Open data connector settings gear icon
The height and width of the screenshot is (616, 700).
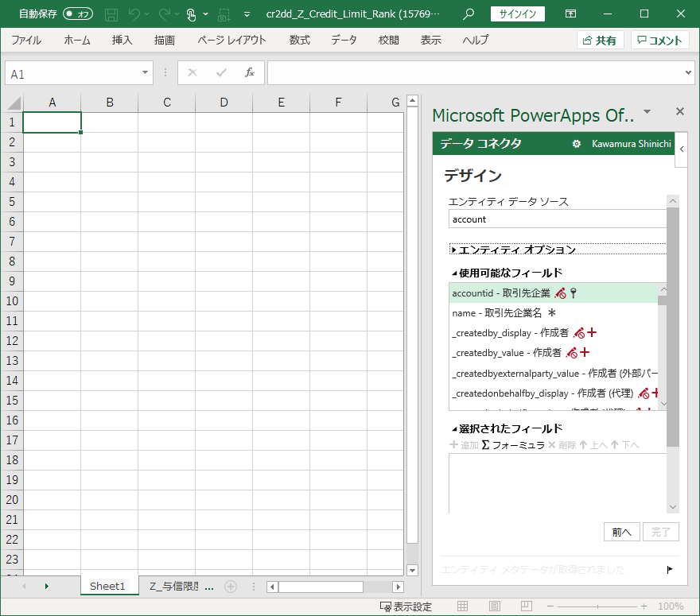[x=577, y=144]
